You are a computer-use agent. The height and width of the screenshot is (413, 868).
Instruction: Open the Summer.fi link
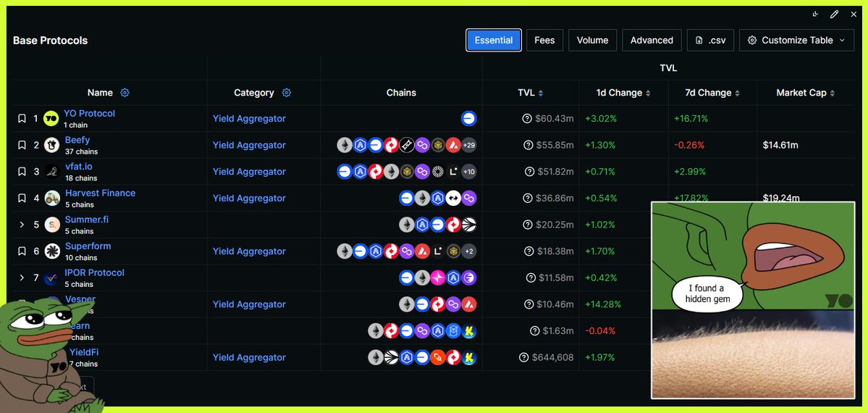pyautogui.click(x=86, y=220)
